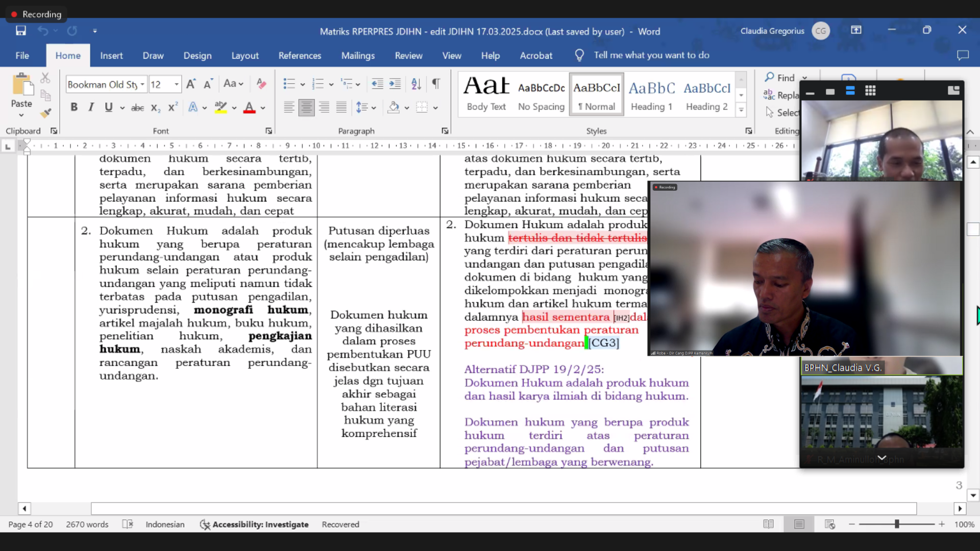Toggle underline formatting
Image resolution: width=980 pixels, height=551 pixels.
[108, 107]
